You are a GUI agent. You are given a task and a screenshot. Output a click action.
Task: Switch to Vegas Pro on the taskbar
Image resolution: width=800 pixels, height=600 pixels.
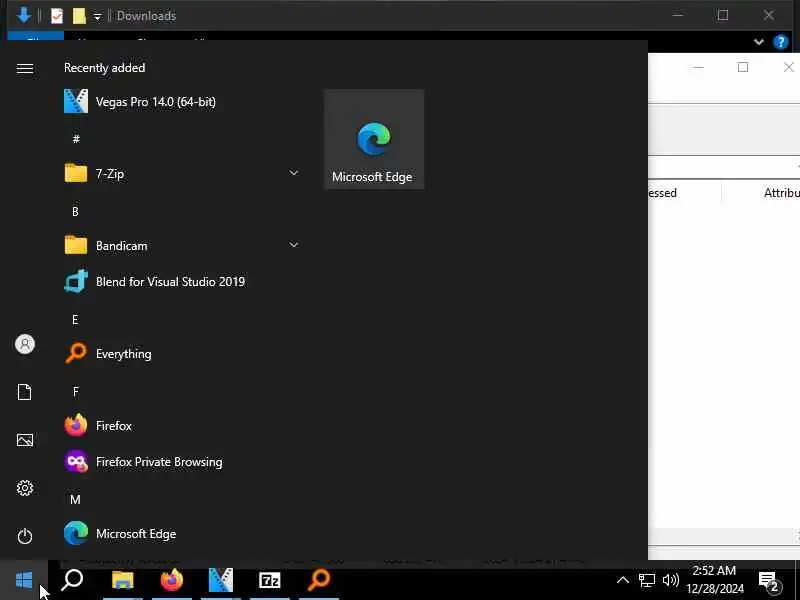click(221, 580)
